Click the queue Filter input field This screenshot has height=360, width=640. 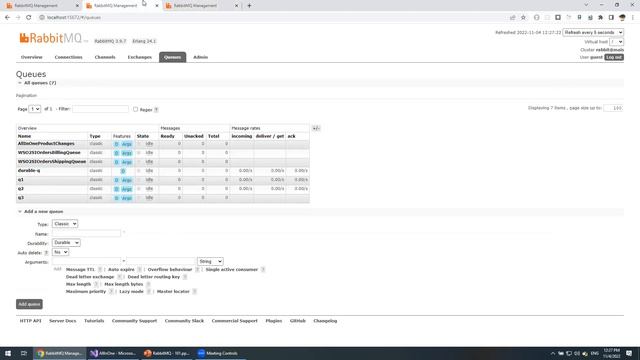pos(100,109)
